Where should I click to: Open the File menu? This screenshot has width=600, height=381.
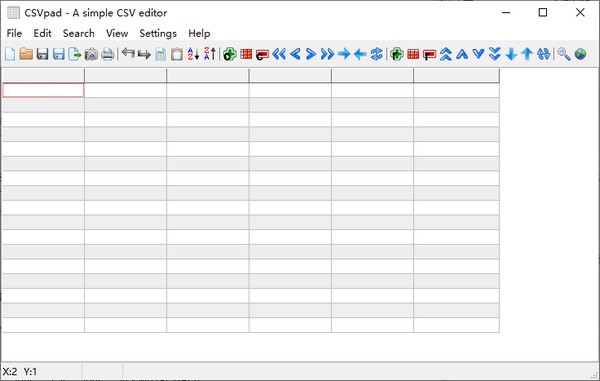coord(14,33)
